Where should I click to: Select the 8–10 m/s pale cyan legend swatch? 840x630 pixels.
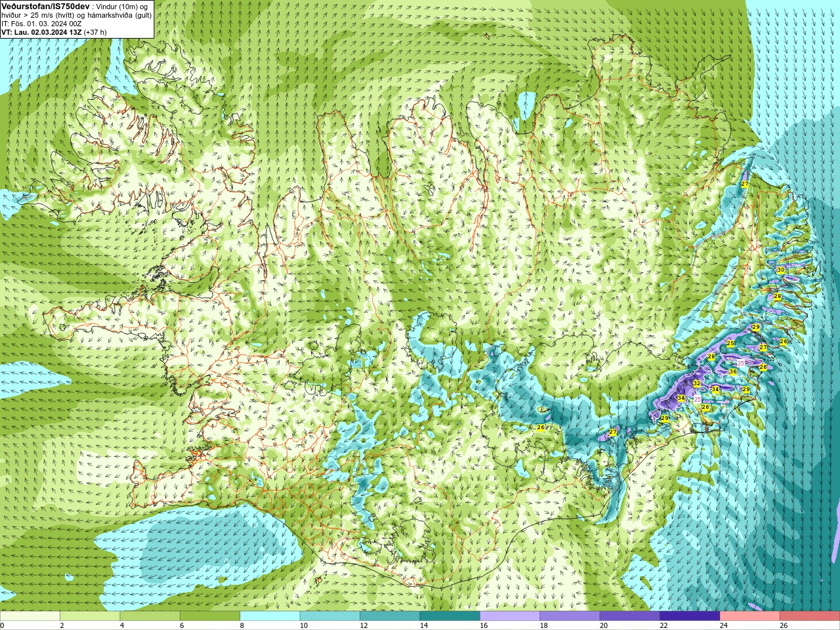tap(270, 616)
